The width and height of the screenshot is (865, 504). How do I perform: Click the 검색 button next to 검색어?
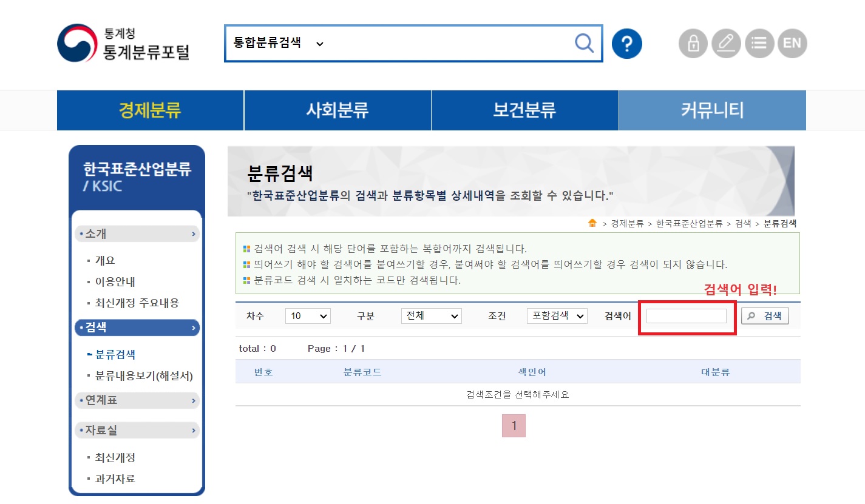[x=765, y=316]
